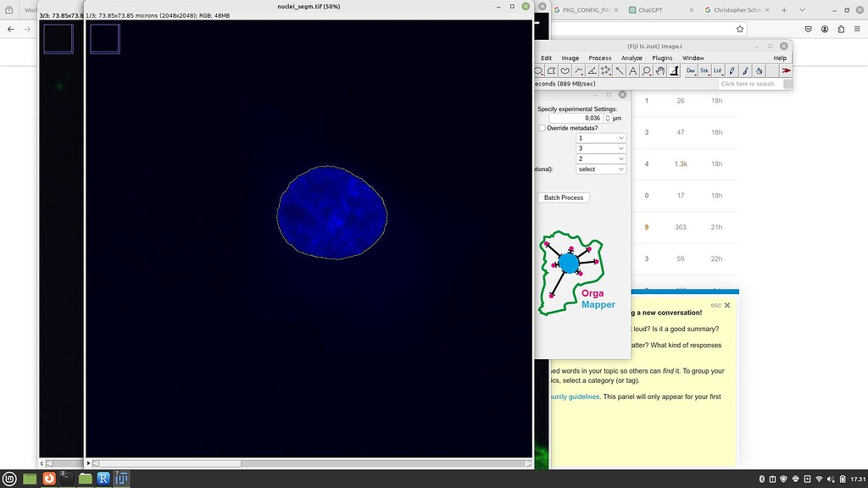
Task: Enable the Override metadata checkbox
Action: pos(542,128)
